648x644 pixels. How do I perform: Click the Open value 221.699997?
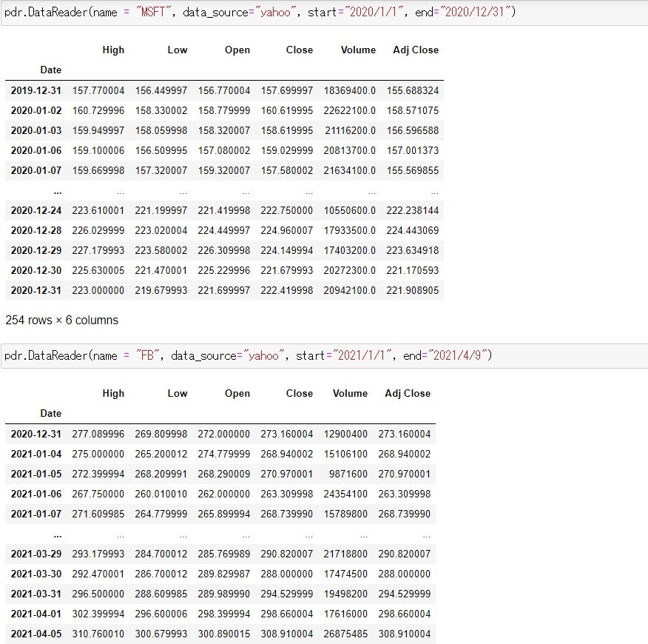[x=224, y=290]
